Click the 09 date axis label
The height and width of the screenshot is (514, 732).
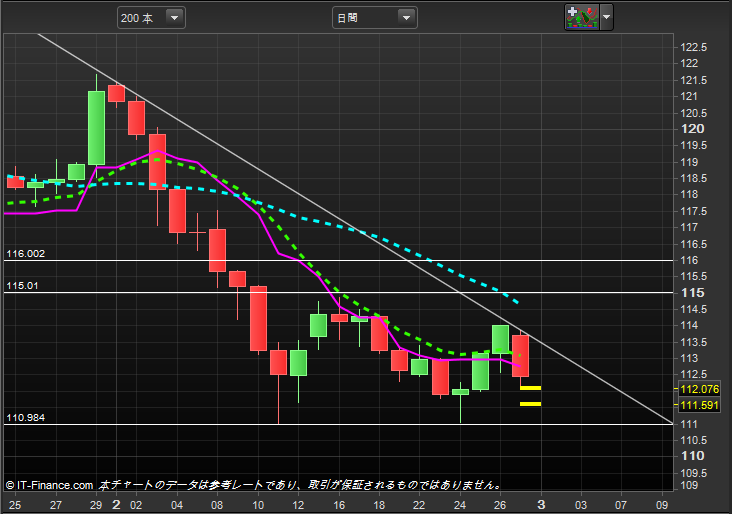coord(662,505)
